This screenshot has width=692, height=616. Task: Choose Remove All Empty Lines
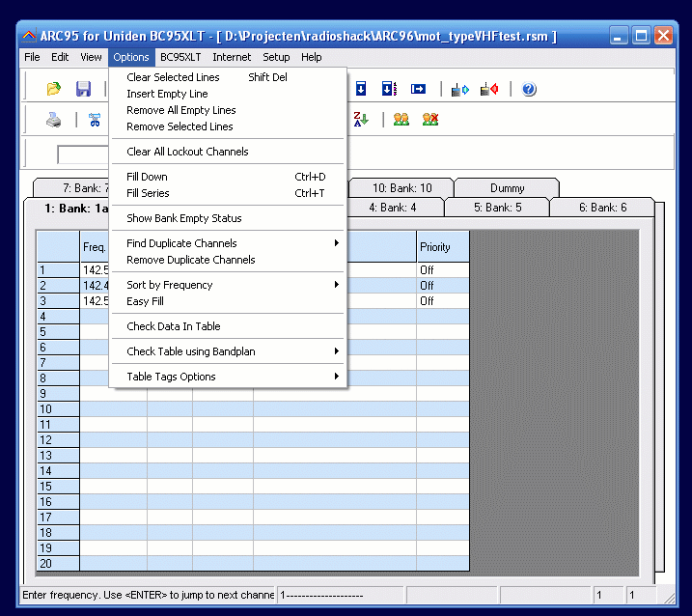[x=228, y=110]
